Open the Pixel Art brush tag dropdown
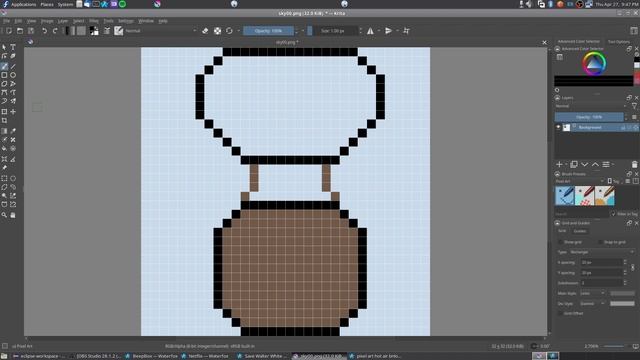 580,181
